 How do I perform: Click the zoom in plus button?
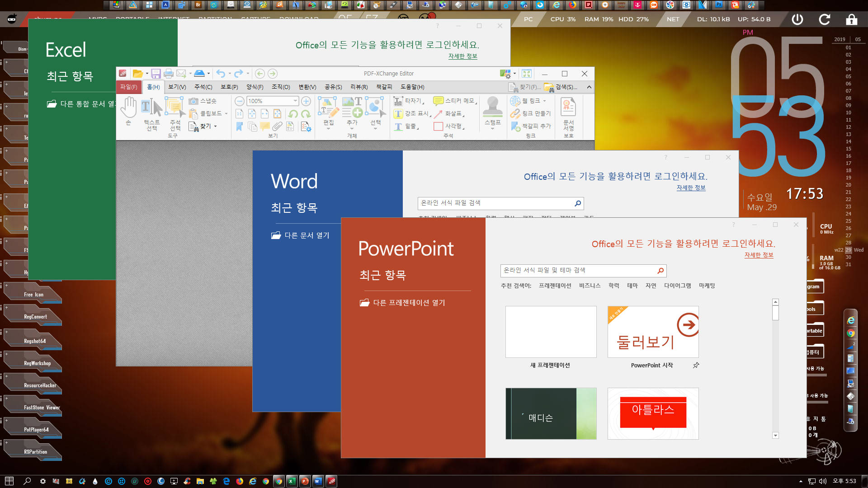coord(306,101)
